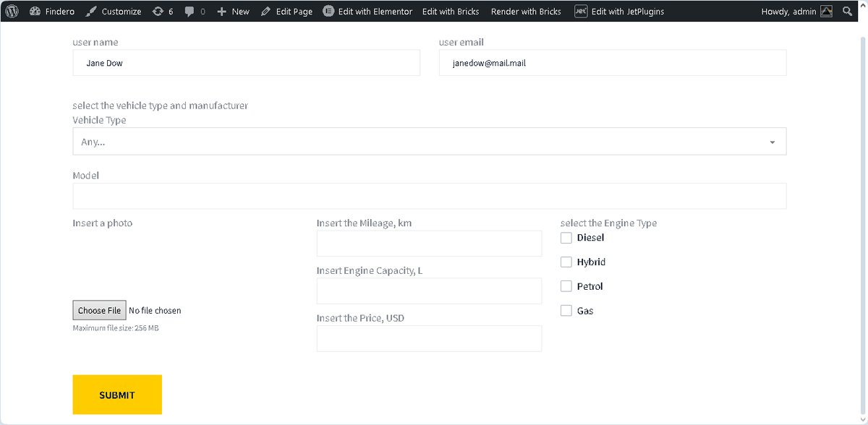Check the Hybrid engine type option
The image size is (868, 425).
point(566,262)
